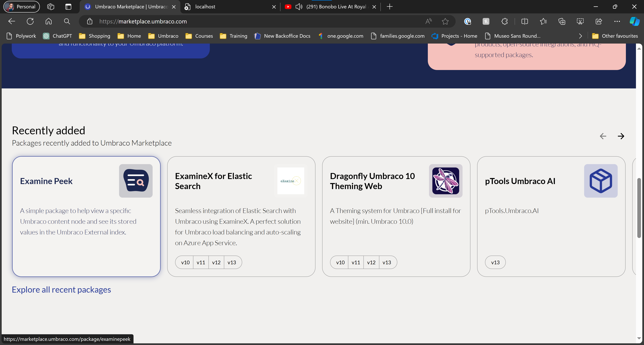Toggle Split screen icon
Image resolution: width=644 pixels, height=345 pixels.
point(524,21)
